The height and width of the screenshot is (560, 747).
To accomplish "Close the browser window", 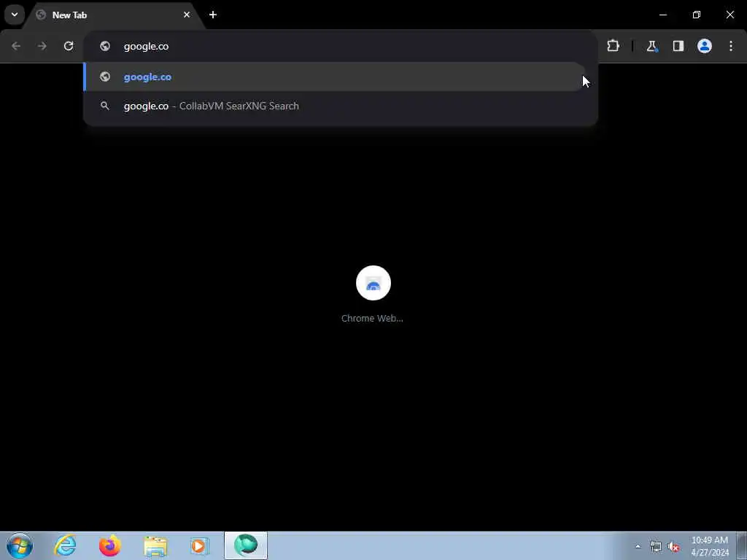I will (x=729, y=15).
